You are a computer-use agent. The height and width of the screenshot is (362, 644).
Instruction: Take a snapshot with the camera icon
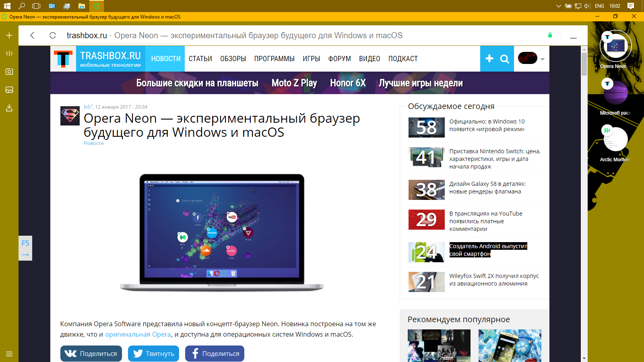[9, 72]
